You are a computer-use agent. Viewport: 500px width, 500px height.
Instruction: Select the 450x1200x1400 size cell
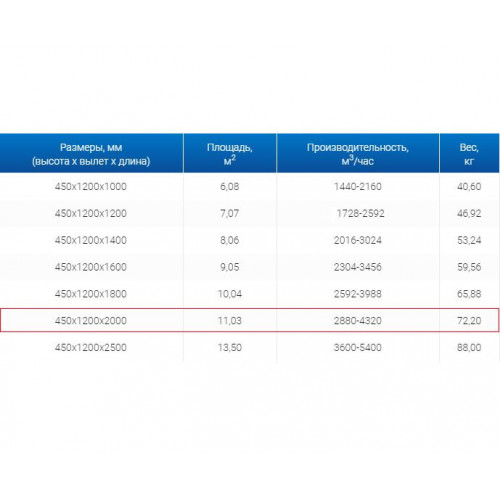coord(91,240)
